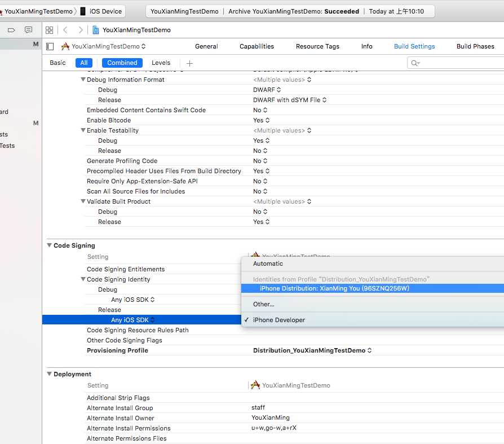Click the Archive Succeeded status display
Viewport: 504px width, 444px height.
coord(290,11)
